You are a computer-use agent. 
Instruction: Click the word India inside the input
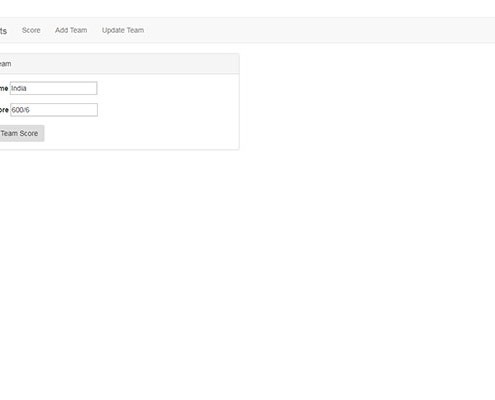[x=19, y=88]
